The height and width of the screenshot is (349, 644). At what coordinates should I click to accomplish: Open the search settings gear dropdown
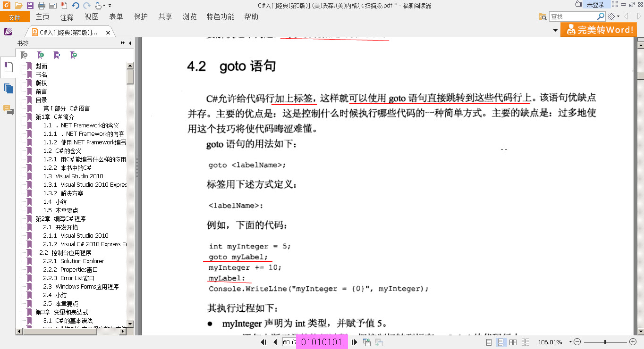coord(613,17)
